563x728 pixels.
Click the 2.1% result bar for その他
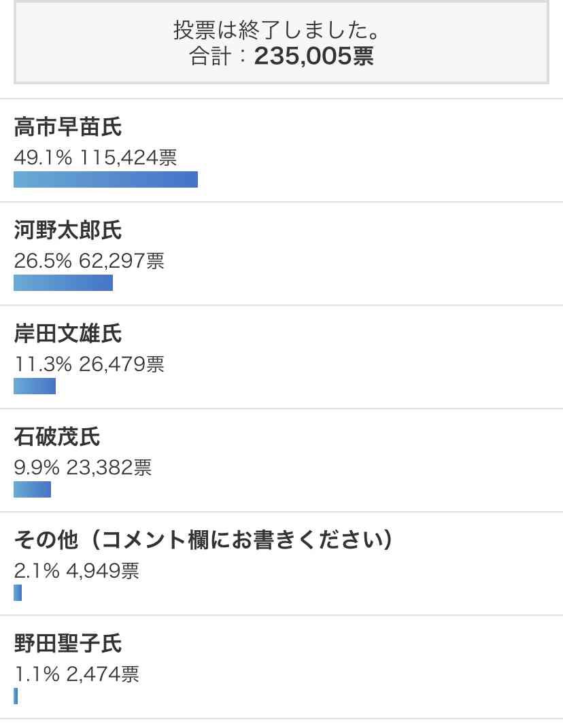[18, 593]
